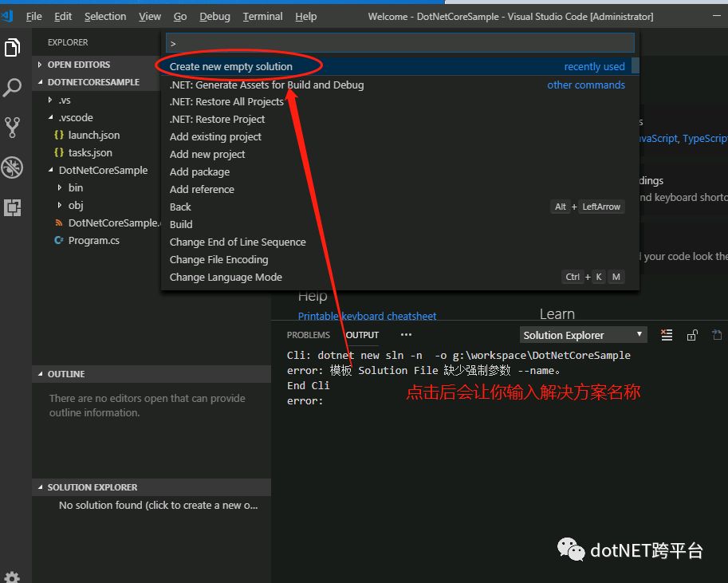This screenshot has width=728, height=583.
Task: Run .NET: Restore Project command
Action: tap(399, 120)
